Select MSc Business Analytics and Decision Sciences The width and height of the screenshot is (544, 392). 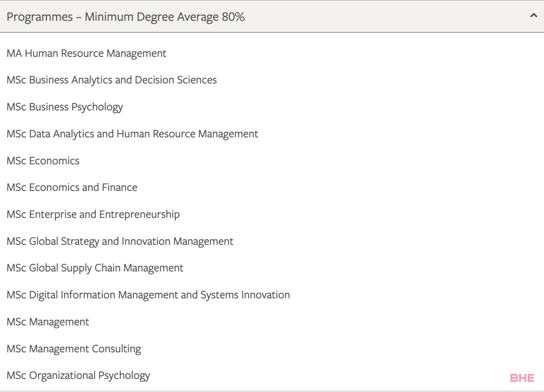coord(111,80)
